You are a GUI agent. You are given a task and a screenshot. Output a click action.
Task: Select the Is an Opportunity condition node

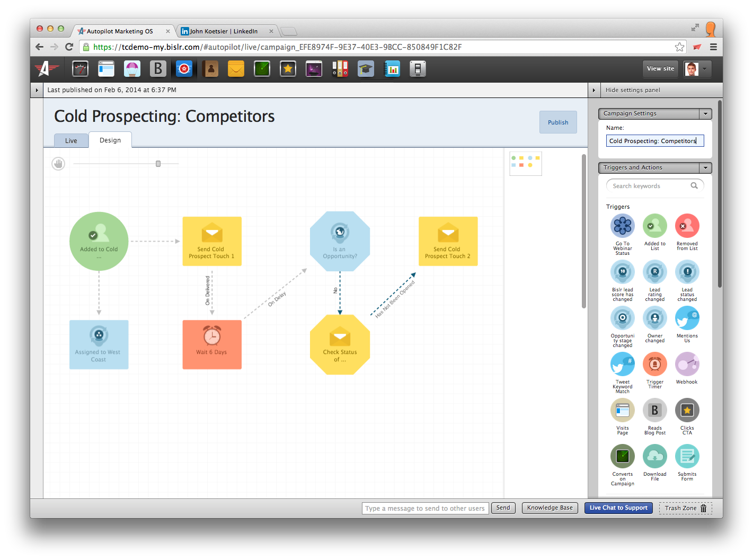[340, 241]
